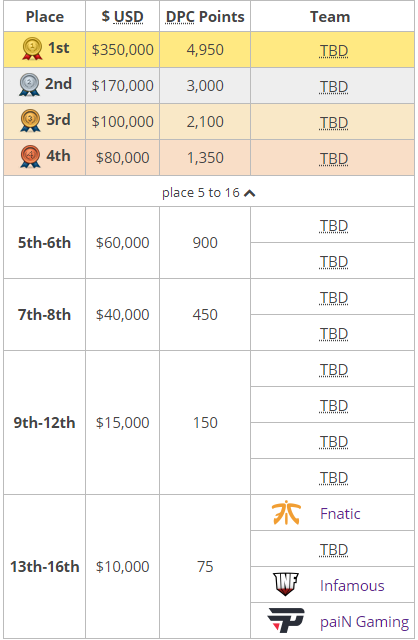Collapse the place 5 to 16 section
This screenshot has width=418, height=640.
pos(209,192)
